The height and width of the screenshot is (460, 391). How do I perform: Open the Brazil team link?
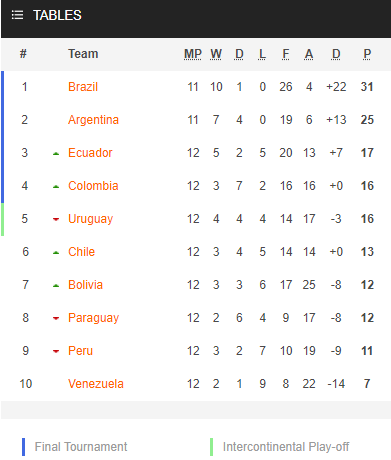[x=83, y=87]
